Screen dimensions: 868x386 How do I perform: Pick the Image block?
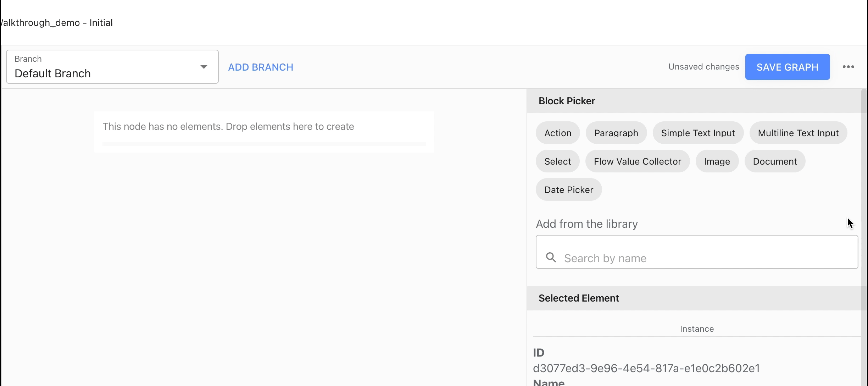click(717, 161)
